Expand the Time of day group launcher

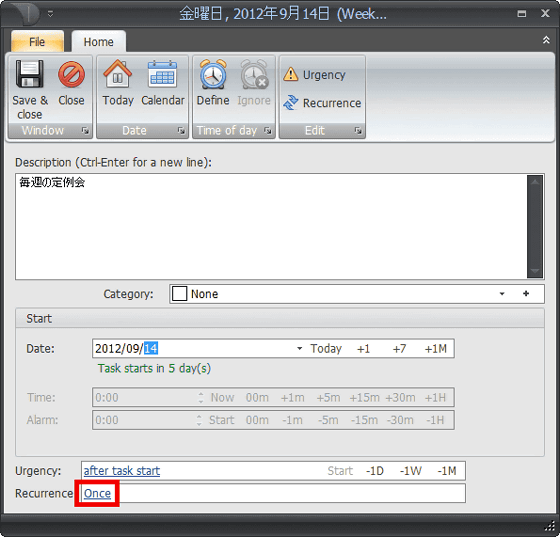[268, 130]
